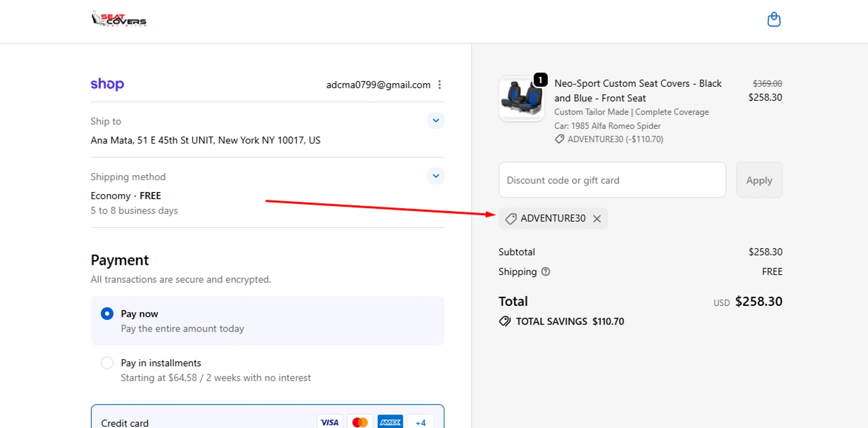Click the Shop Pay logo

point(107,84)
